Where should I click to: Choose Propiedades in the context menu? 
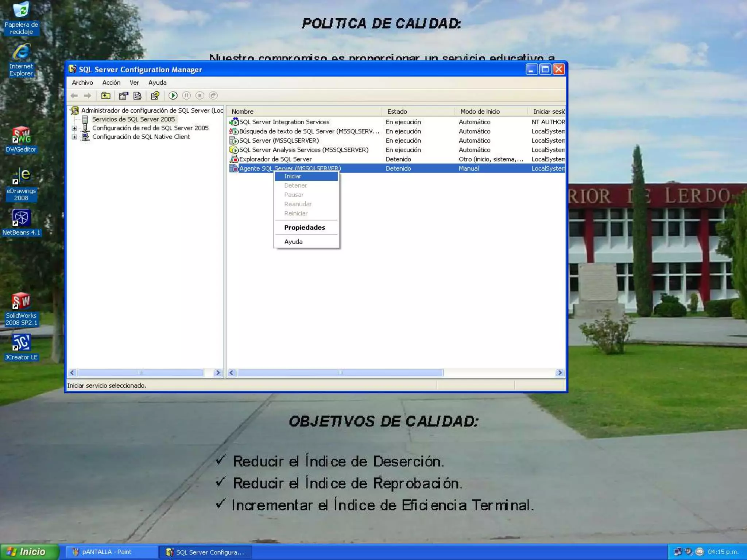click(x=304, y=227)
